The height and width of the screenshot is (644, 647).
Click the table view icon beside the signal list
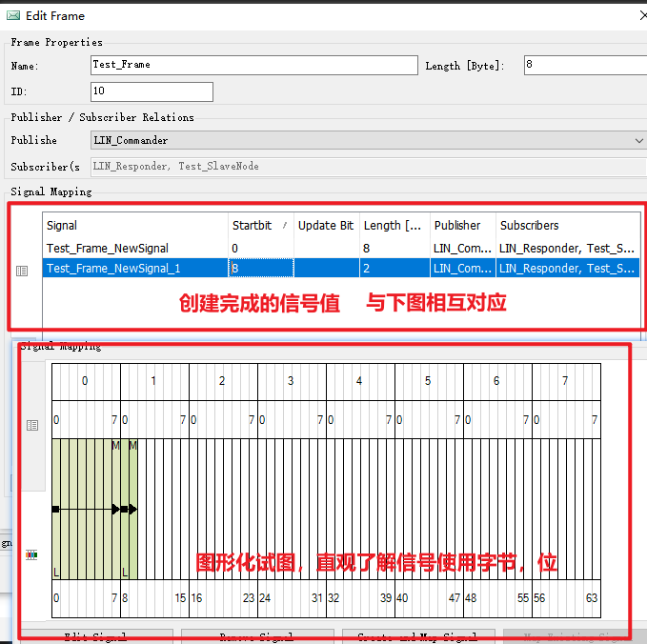coord(22,272)
